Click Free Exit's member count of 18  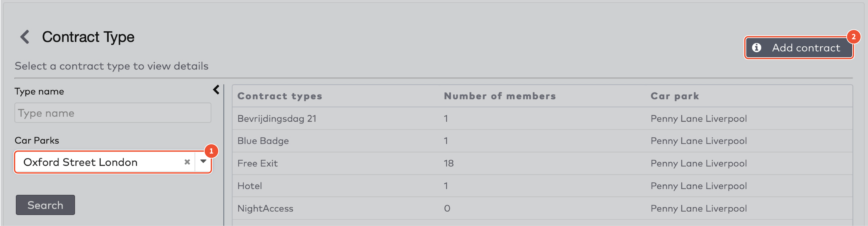tap(449, 163)
